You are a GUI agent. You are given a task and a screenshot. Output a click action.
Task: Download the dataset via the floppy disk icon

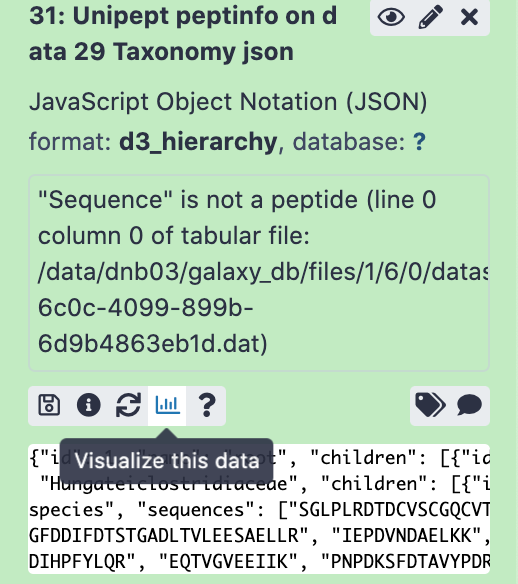[x=49, y=405]
